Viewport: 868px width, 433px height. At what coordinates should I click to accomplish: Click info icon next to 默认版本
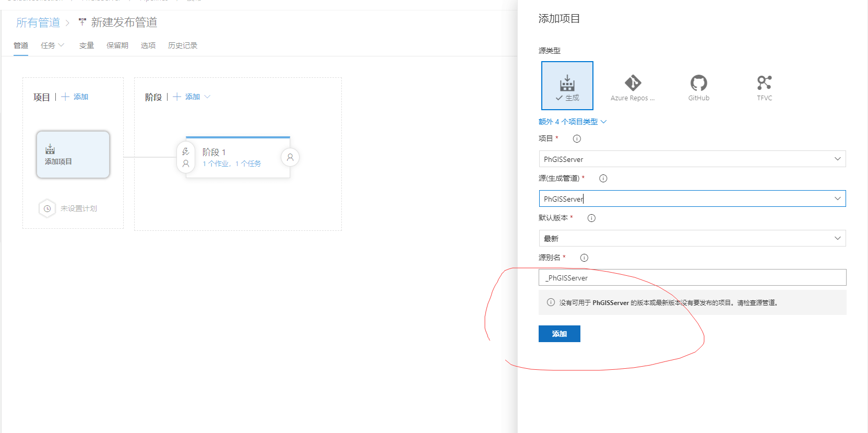click(x=591, y=218)
